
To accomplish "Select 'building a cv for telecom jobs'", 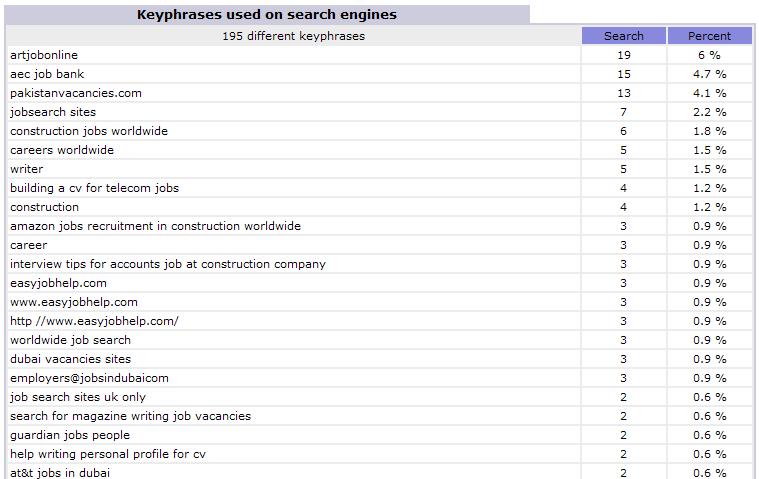I will pos(95,188).
